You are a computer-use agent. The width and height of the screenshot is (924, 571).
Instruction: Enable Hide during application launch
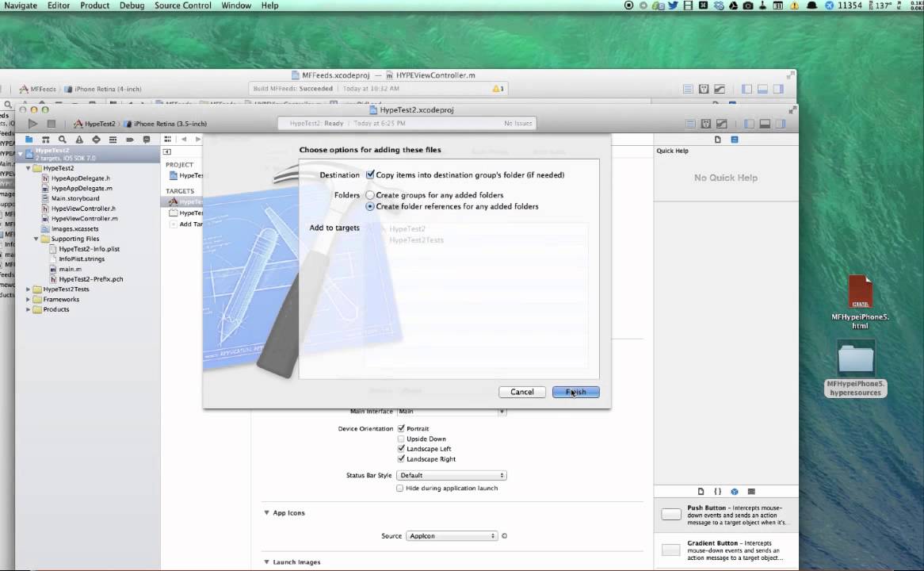pyautogui.click(x=400, y=489)
